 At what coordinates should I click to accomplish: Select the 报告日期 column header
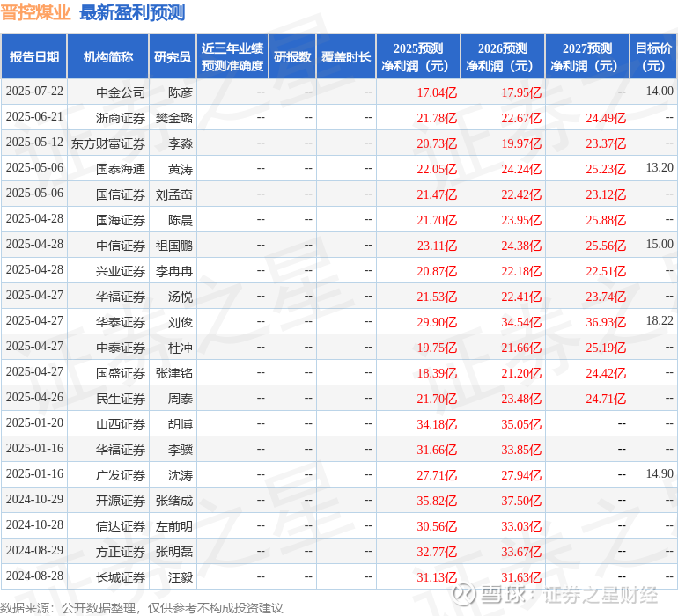pos(34,56)
